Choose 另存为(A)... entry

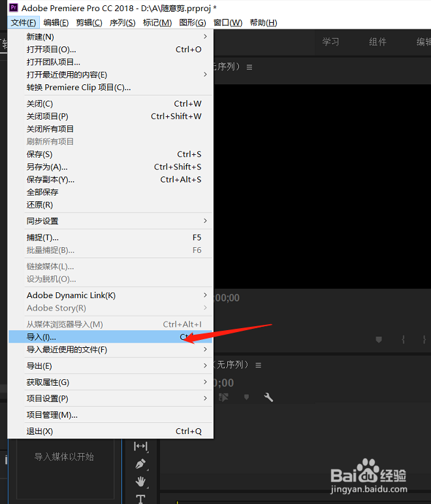coord(111,167)
